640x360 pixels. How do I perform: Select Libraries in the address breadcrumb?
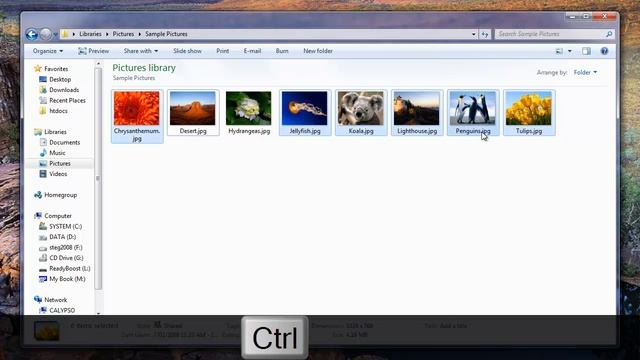coord(90,34)
